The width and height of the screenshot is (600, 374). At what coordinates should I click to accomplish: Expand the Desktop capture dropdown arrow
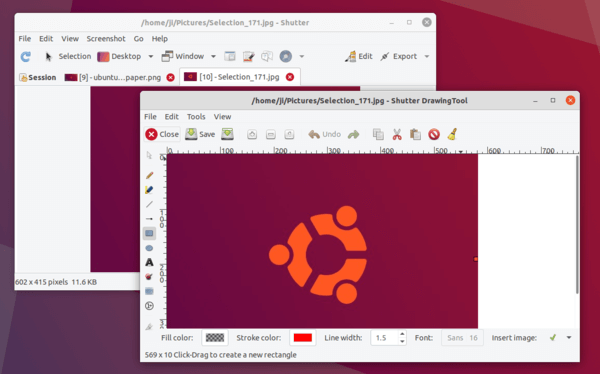coord(151,57)
